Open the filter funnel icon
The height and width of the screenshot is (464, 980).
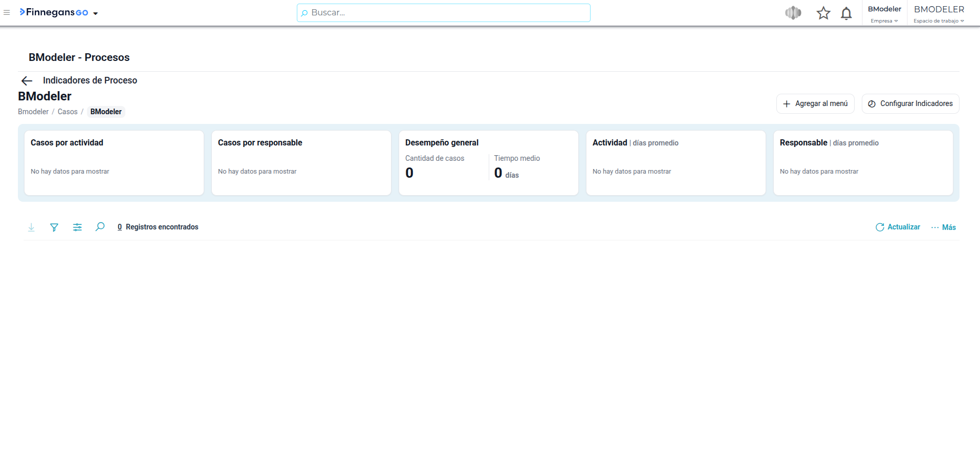tap(54, 227)
